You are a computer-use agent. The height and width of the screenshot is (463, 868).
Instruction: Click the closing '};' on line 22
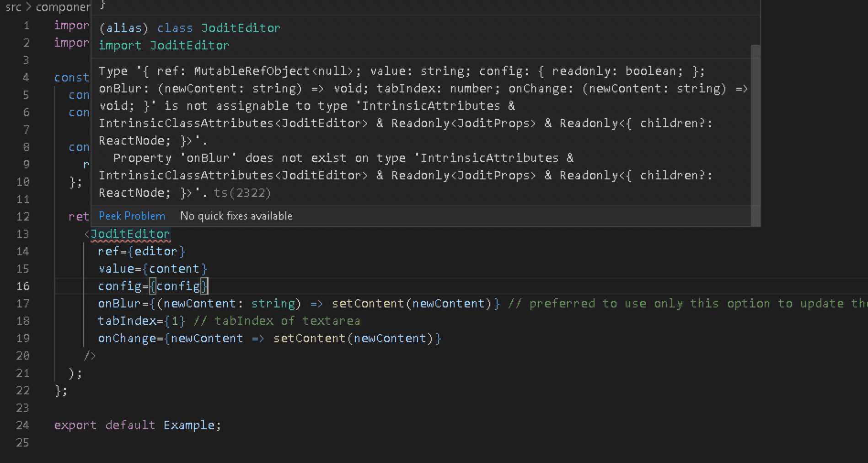point(61,391)
